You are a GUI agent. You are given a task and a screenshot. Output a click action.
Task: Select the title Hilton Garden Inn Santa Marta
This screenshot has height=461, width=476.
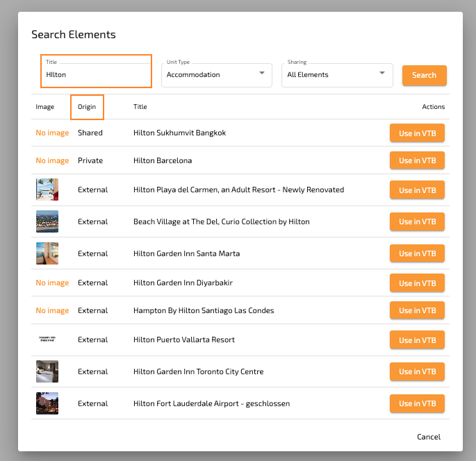186,253
